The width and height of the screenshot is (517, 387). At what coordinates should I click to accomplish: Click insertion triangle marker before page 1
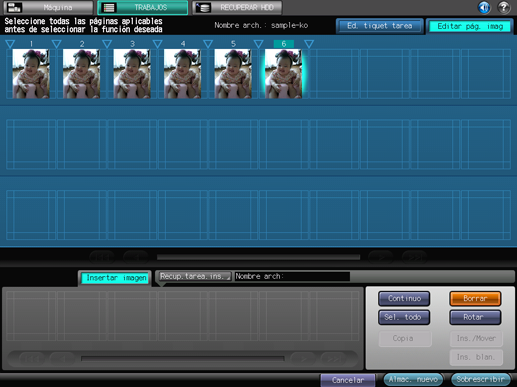click(10, 44)
